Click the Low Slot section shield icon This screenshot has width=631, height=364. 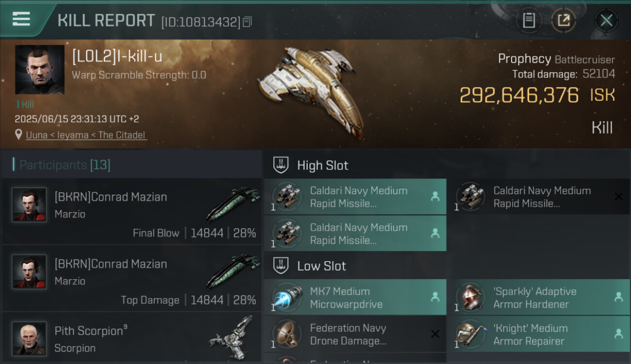pyautogui.click(x=281, y=266)
